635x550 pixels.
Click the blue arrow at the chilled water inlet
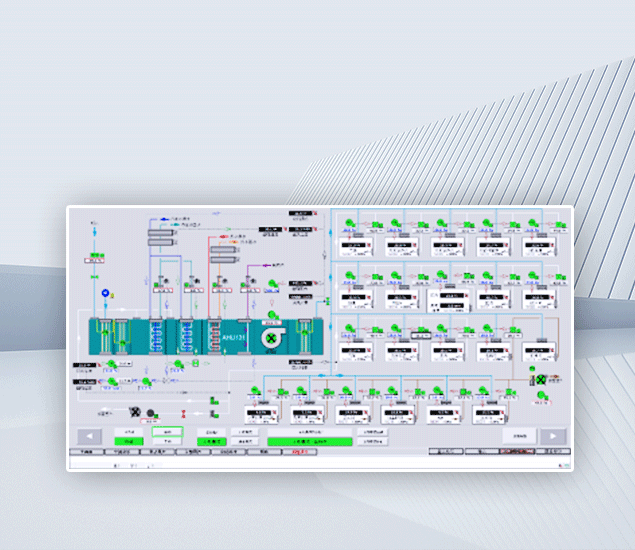164,219
